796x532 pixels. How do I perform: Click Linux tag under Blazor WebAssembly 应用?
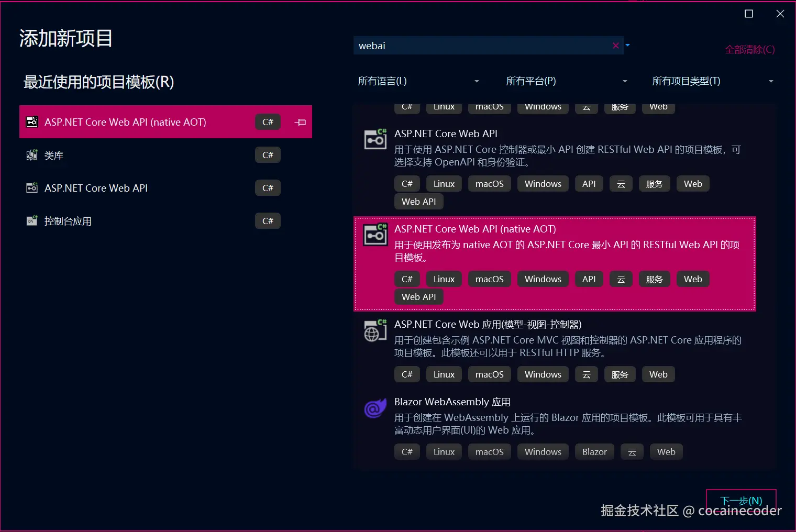[444, 452]
